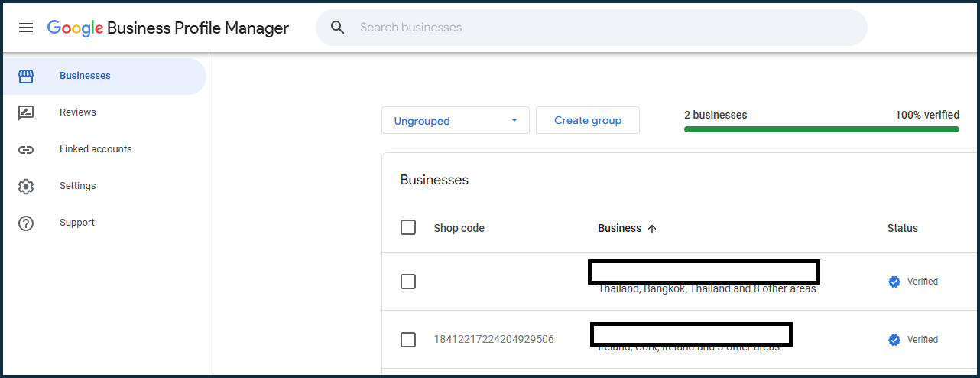Image resolution: width=980 pixels, height=378 pixels.
Task: Open Support in the sidebar
Action: [x=103, y=223]
